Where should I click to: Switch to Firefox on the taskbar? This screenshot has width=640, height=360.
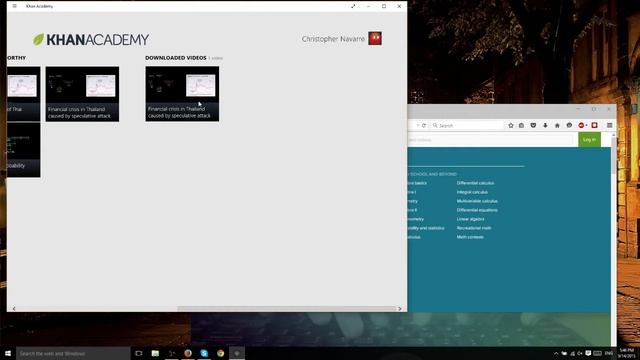pyautogui.click(x=188, y=353)
